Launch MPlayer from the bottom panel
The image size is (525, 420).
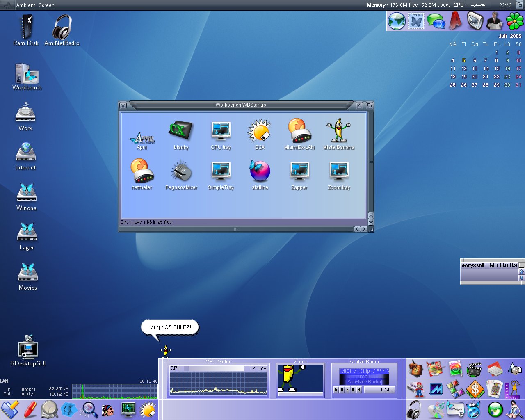[x=455, y=409]
